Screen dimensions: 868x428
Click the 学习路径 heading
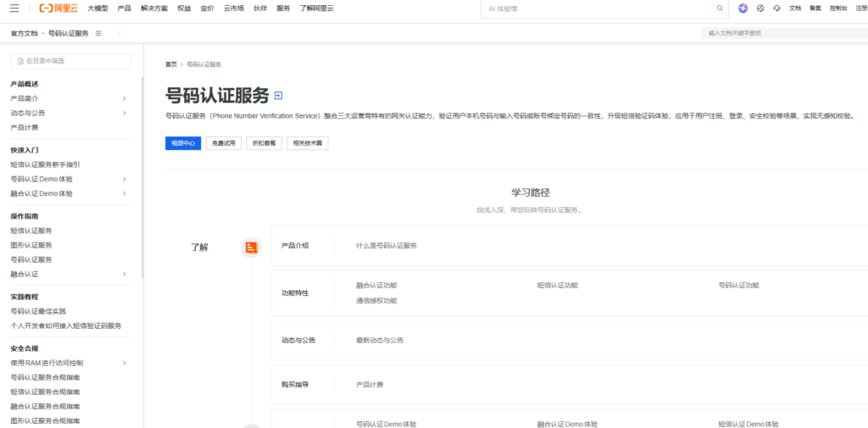tap(531, 192)
